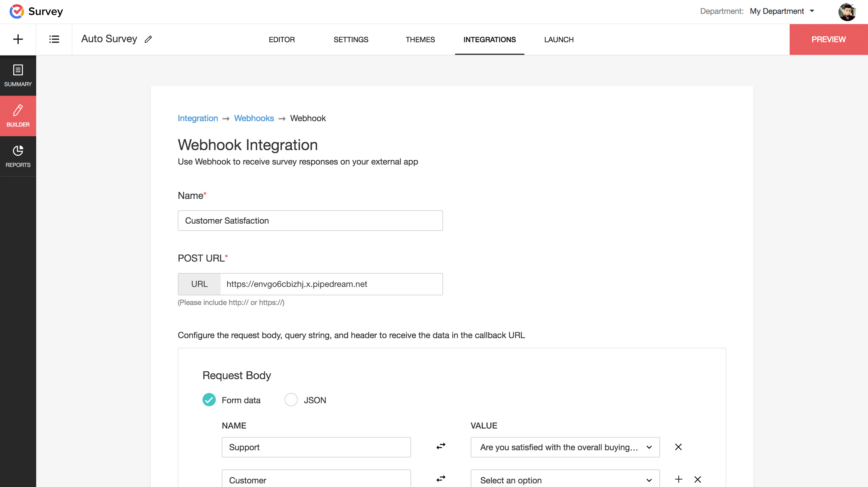
Task: Click the swap arrows icon for Customer field
Action: [x=441, y=479]
